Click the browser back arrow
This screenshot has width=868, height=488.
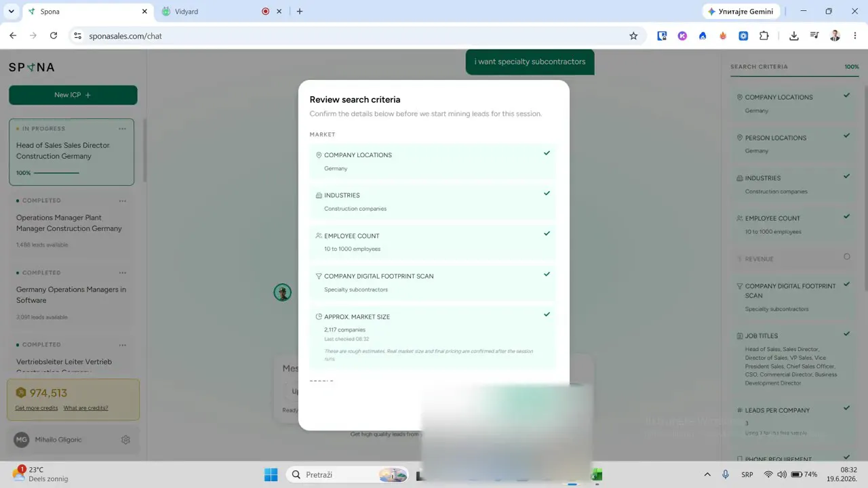click(x=12, y=36)
